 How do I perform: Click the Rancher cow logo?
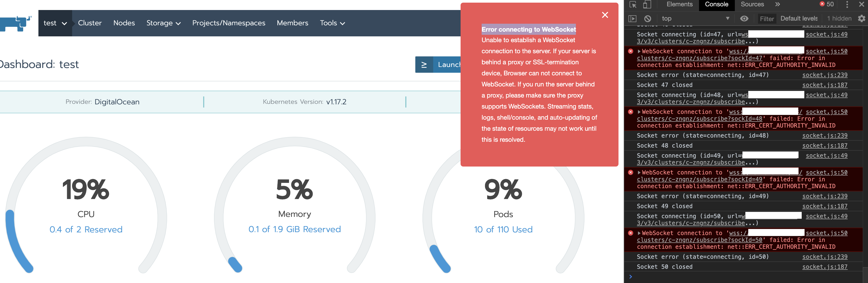coord(15,24)
